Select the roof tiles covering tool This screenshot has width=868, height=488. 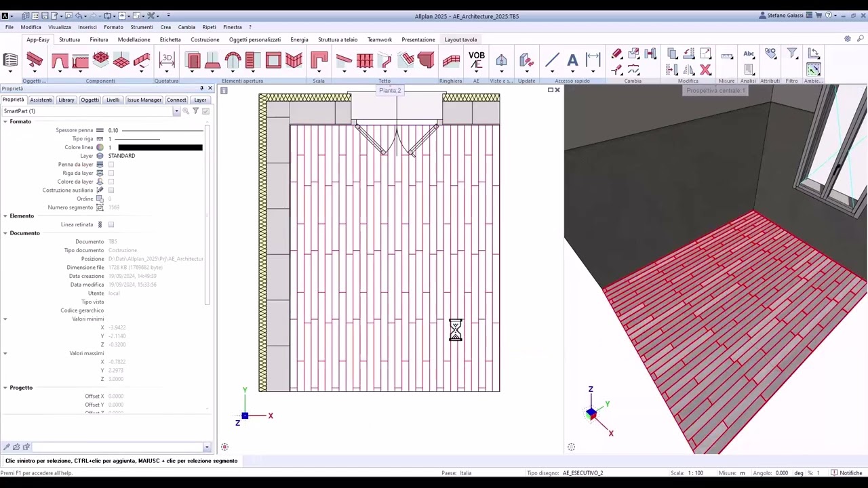coord(365,61)
